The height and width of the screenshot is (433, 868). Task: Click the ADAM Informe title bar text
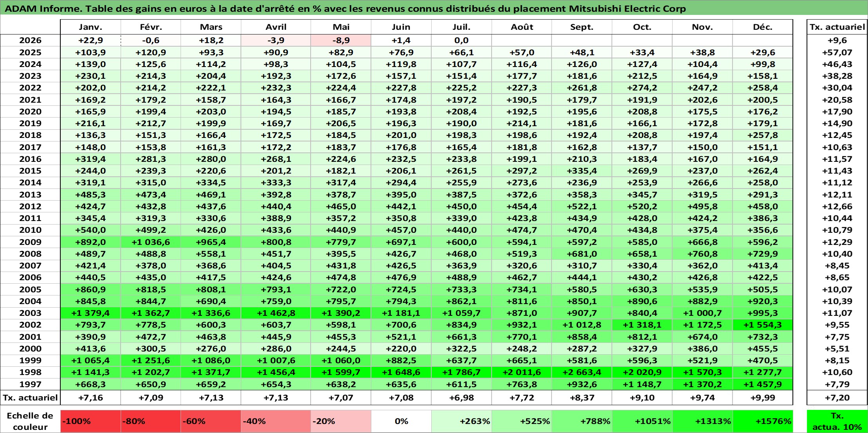tap(345, 8)
